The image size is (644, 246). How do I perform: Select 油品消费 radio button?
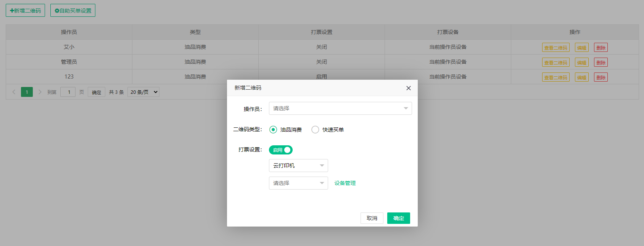[273, 130]
